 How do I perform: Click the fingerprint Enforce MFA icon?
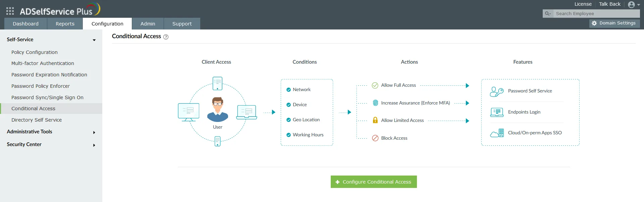(375, 103)
